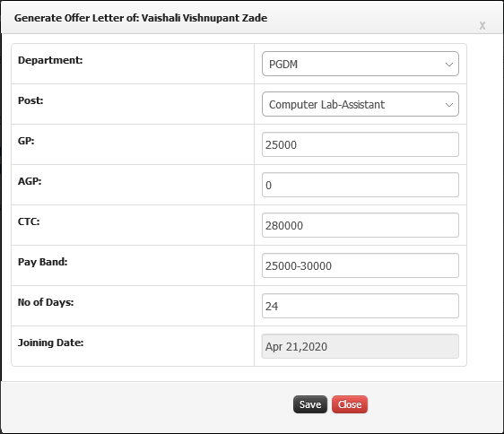Click the Joining Date label
Viewport: 504px width, 434px height.
click(x=51, y=343)
